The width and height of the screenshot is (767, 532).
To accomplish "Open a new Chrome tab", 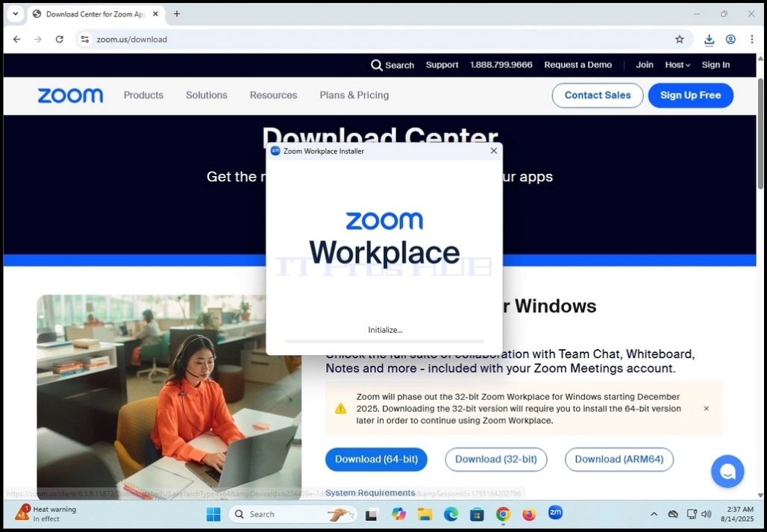I will tap(177, 14).
